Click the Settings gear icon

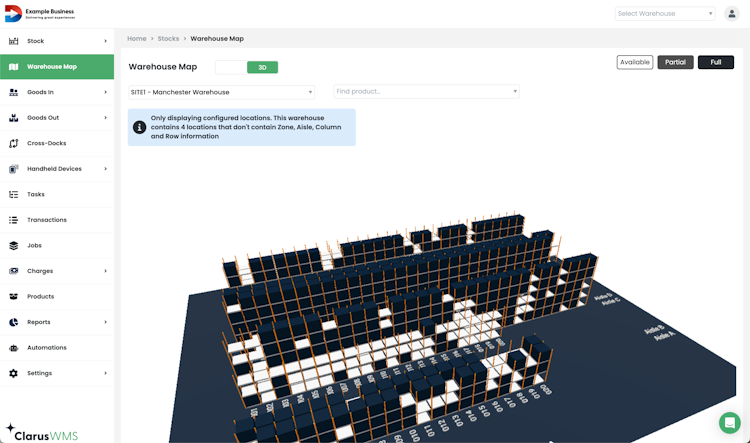(x=13, y=373)
